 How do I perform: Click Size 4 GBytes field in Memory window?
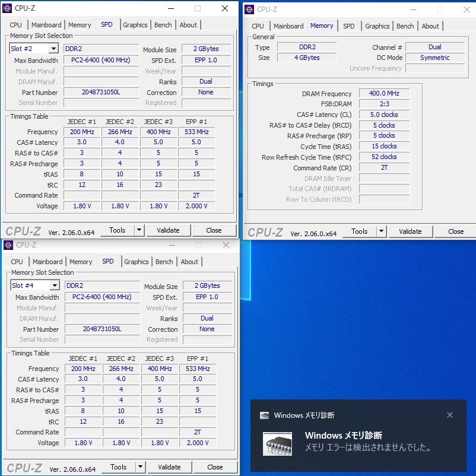(307, 58)
